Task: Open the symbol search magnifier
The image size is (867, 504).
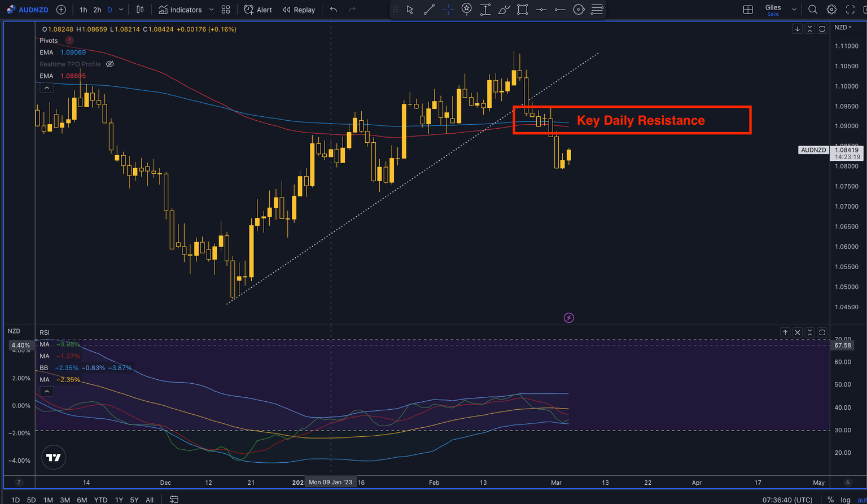Action: coord(813,10)
